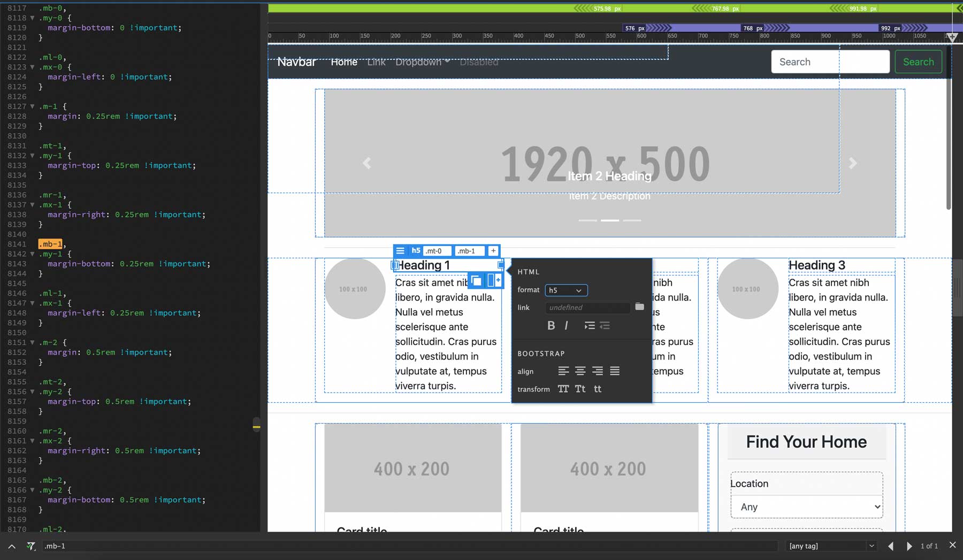
Task: Click the + button to add a class to Heading 1
Action: 493,250
